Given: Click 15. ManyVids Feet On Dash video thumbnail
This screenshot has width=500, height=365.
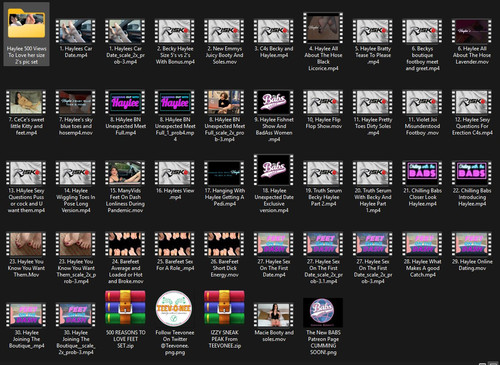Looking at the screenshot, I should (125, 173).
